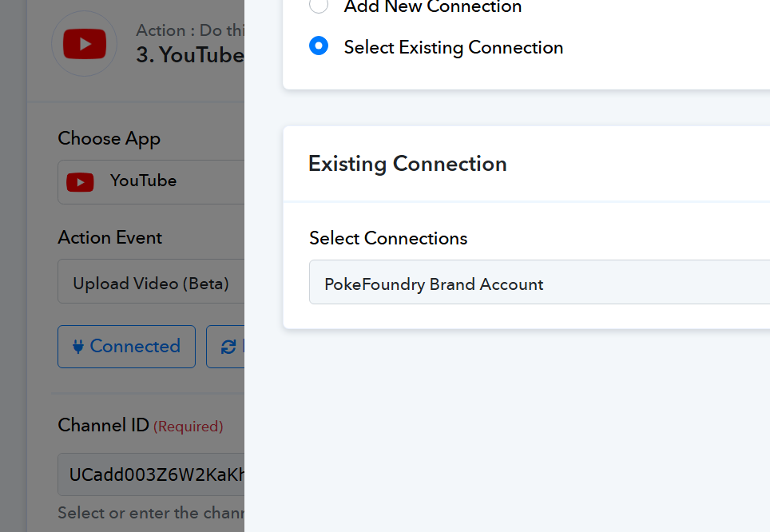The width and height of the screenshot is (770, 532).
Task: Click the Add New Connection label text
Action: [x=433, y=6]
